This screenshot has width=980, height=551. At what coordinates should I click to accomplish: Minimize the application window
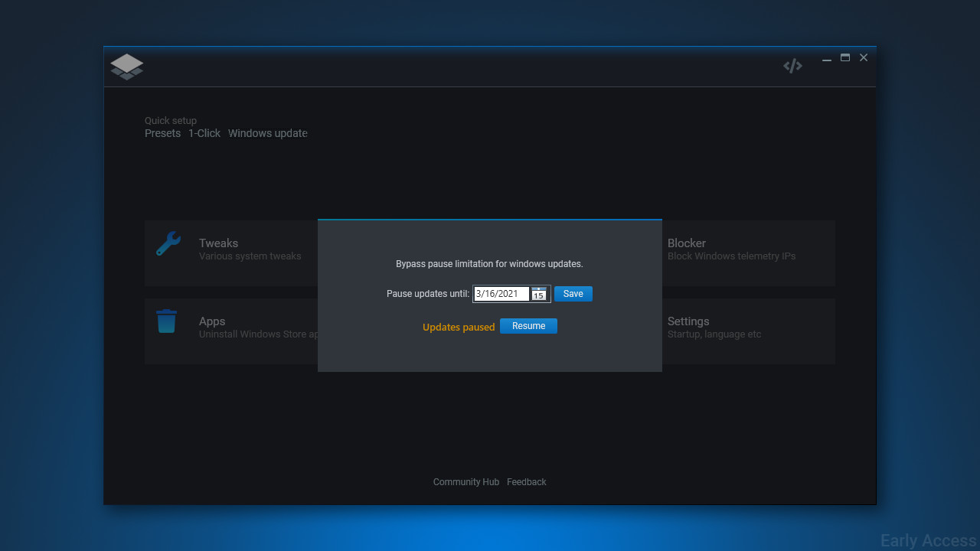pyautogui.click(x=826, y=57)
